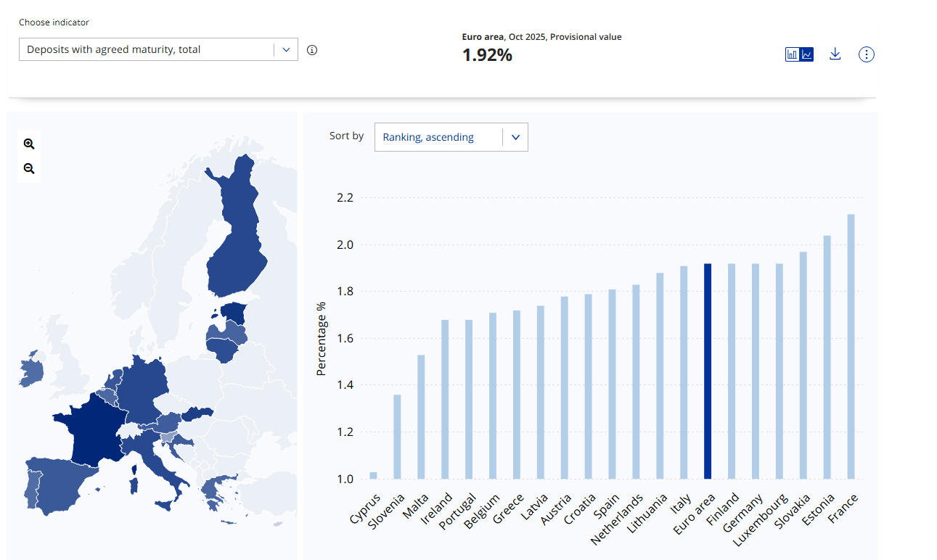Click the Estonia bar in chart

pyautogui.click(x=827, y=357)
